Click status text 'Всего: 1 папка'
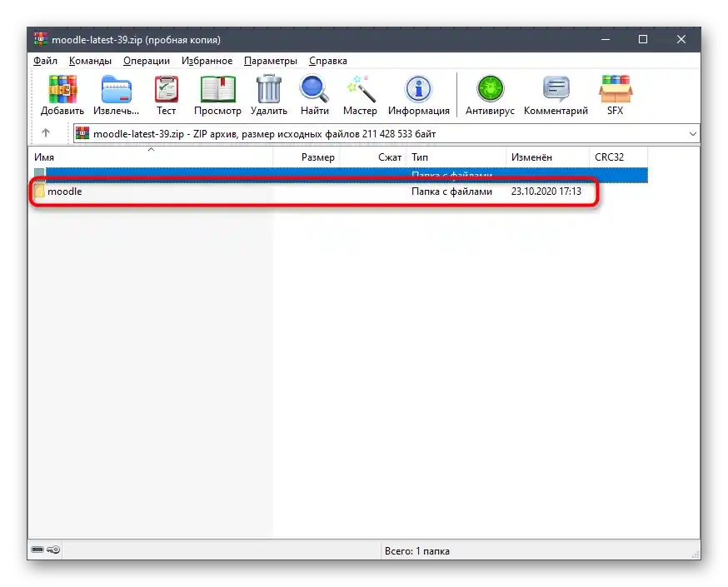 417,551
